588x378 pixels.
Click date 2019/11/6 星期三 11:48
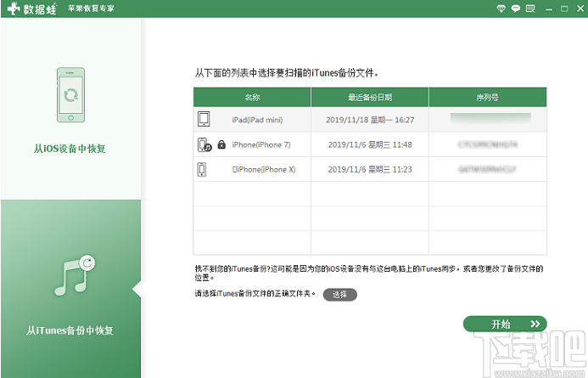tap(370, 144)
